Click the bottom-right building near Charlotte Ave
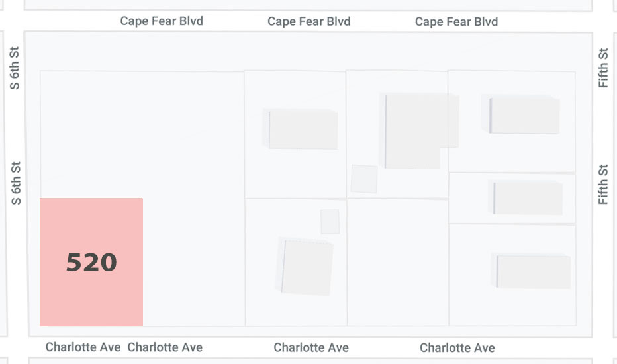Viewport: 617px width, 364px height. tap(531, 271)
